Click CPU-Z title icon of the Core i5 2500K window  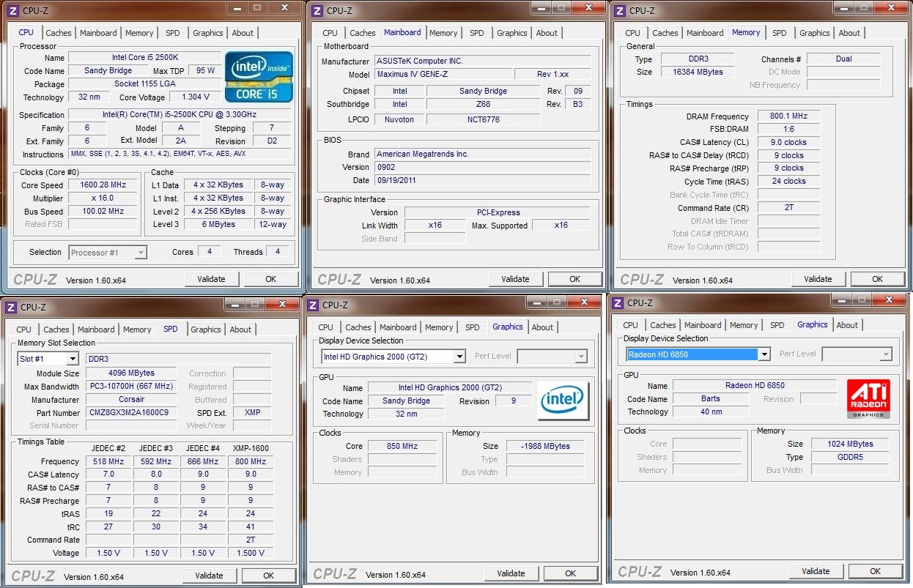(x=12, y=10)
